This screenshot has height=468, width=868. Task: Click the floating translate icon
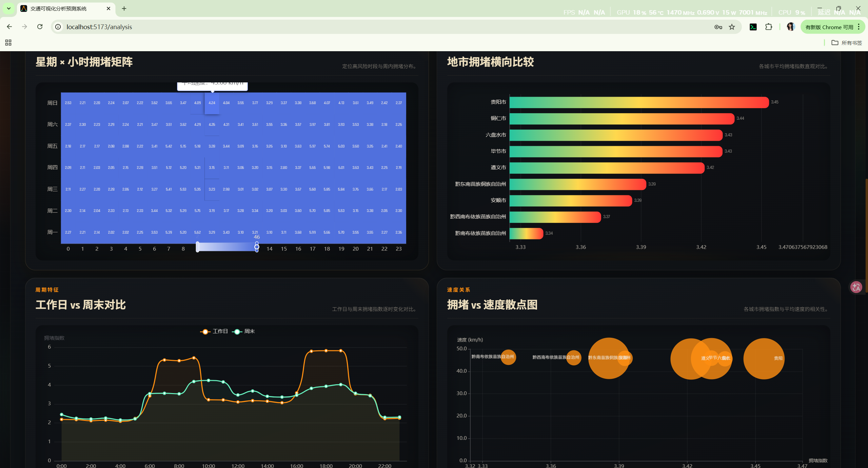pyautogui.click(x=856, y=287)
